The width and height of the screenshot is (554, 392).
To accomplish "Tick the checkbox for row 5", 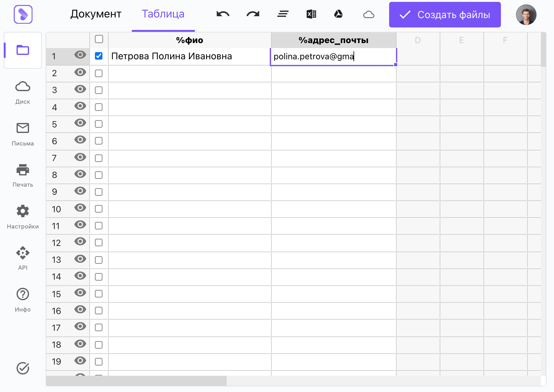I will pyautogui.click(x=99, y=124).
